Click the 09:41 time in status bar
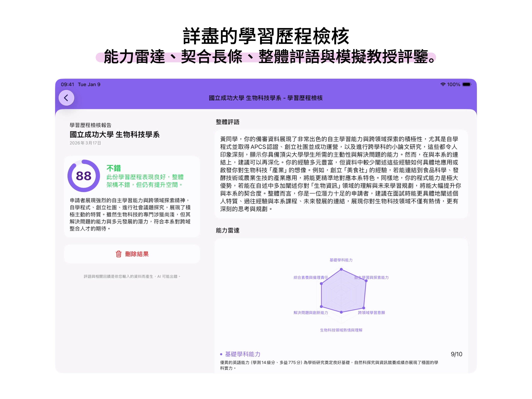 (x=67, y=84)
